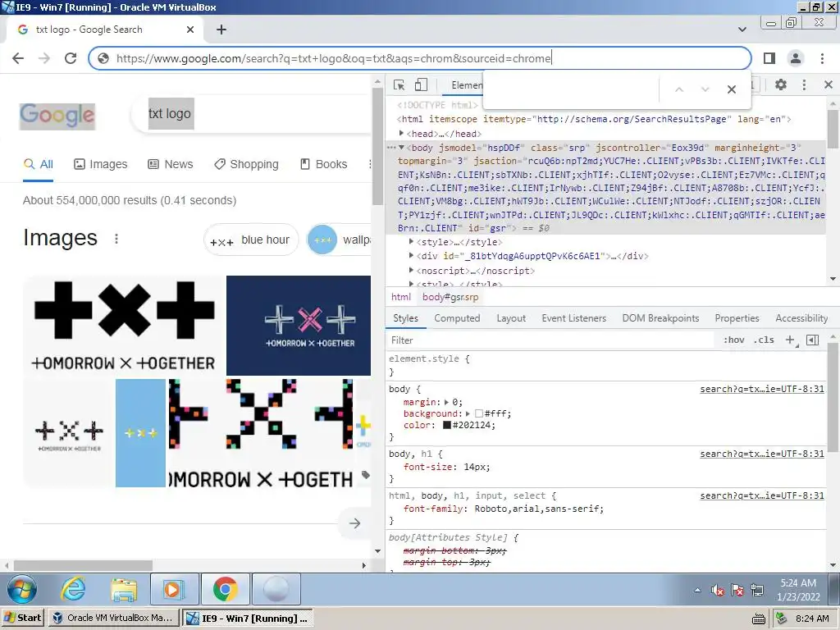The image size is (840, 630).
Task: Expand the head element node
Action: pos(401,133)
